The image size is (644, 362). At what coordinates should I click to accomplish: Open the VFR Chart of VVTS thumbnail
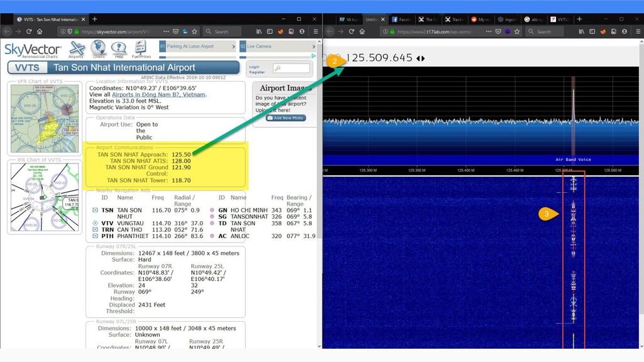(x=45, y=119)
